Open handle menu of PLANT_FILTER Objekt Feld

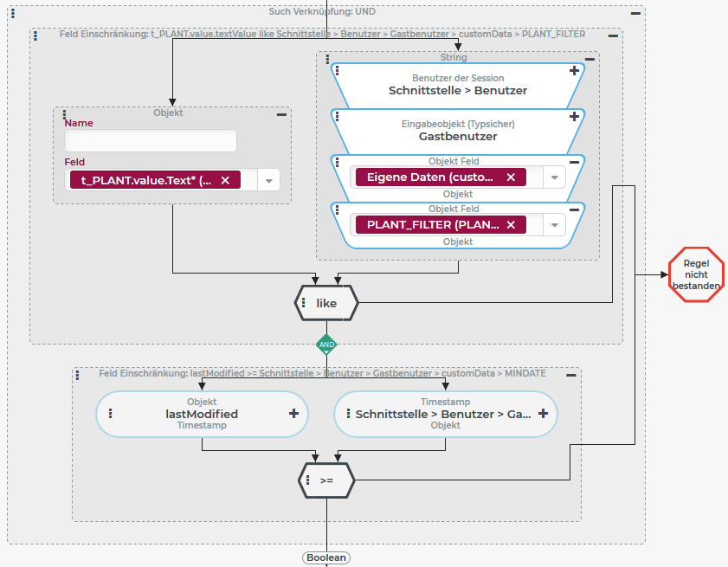pos(337,209)
